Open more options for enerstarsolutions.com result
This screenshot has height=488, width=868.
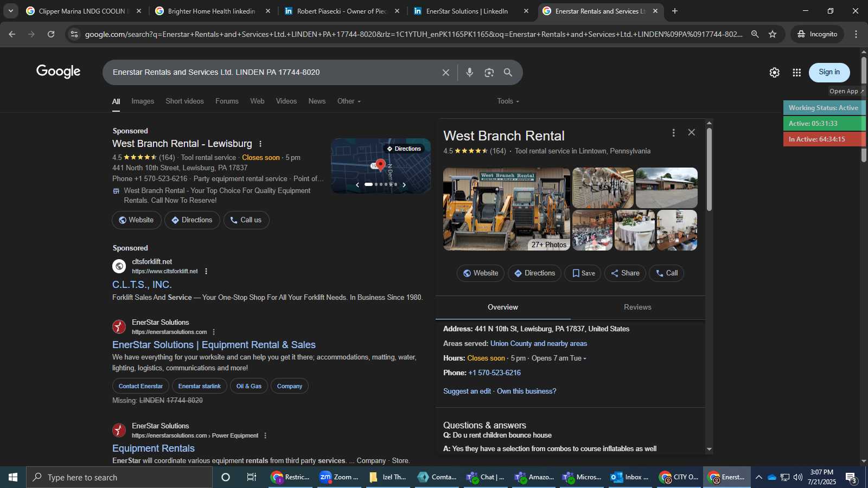point(214,332)
